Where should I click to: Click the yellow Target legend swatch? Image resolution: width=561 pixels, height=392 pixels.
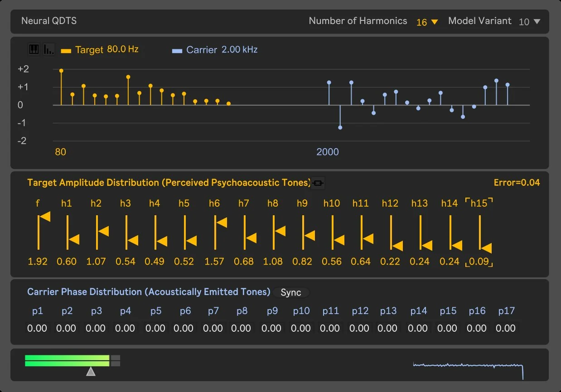point(66,51)
